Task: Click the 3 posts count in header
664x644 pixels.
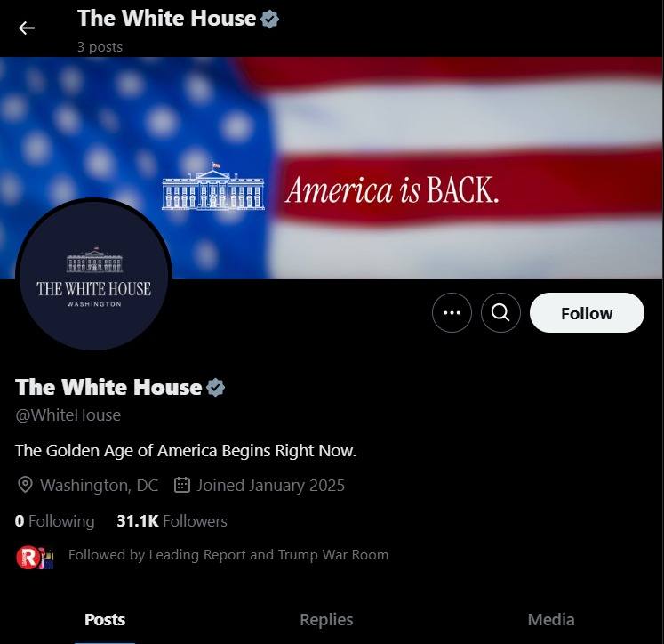Action: pyautogui.click(x=100, y=46)
